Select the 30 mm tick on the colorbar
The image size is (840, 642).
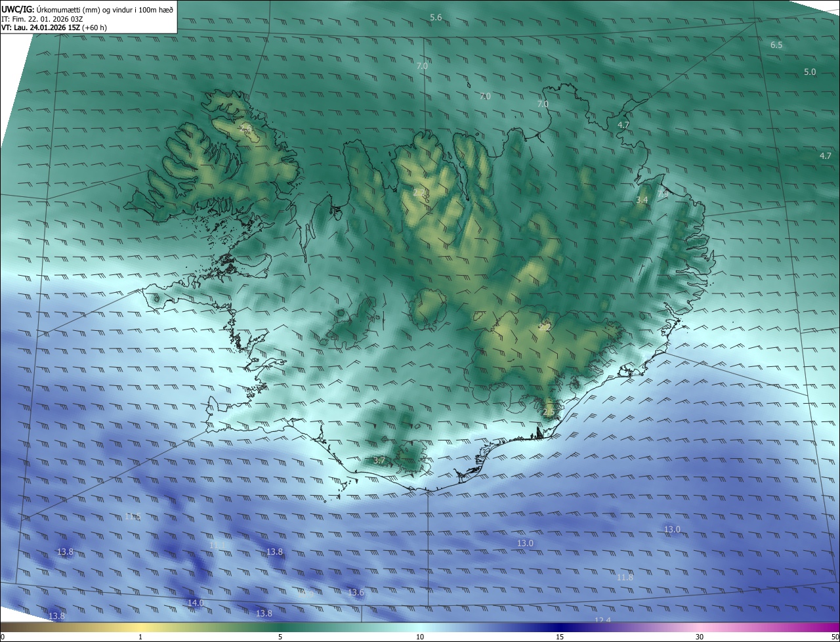tap(700, 637)
